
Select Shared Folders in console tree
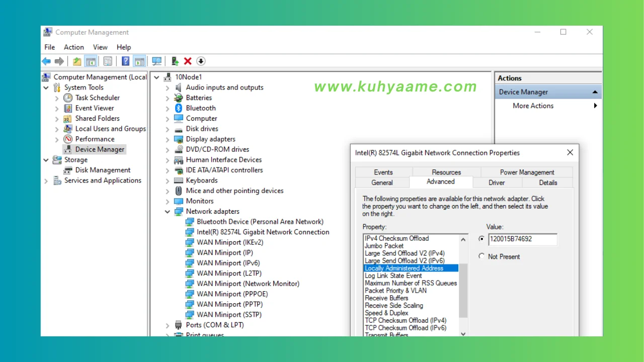98,119
